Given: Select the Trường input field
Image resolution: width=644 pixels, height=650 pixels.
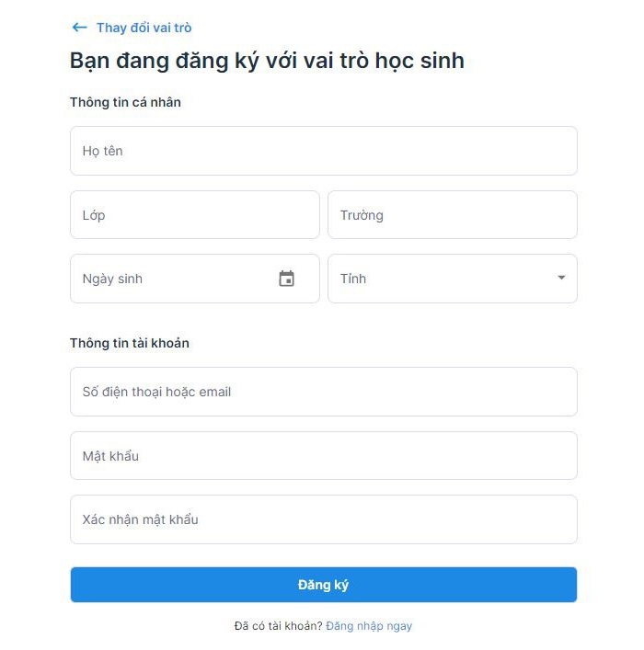Looking at the screenshot, I should pos(452,215).
